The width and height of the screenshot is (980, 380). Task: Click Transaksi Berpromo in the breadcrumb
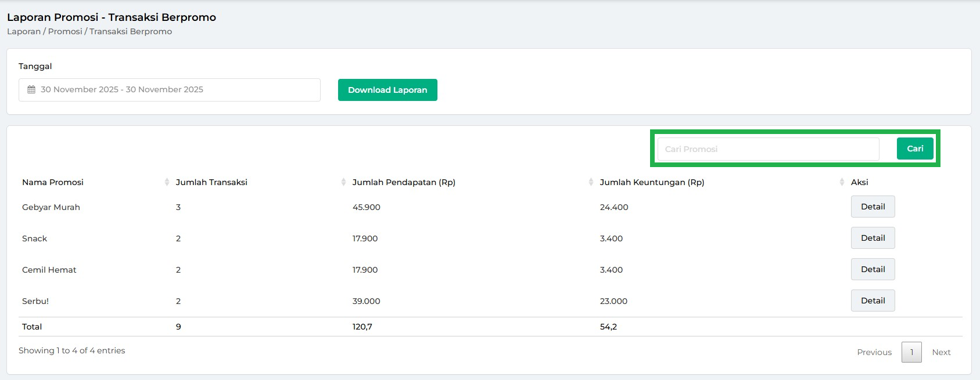[131, 31]
